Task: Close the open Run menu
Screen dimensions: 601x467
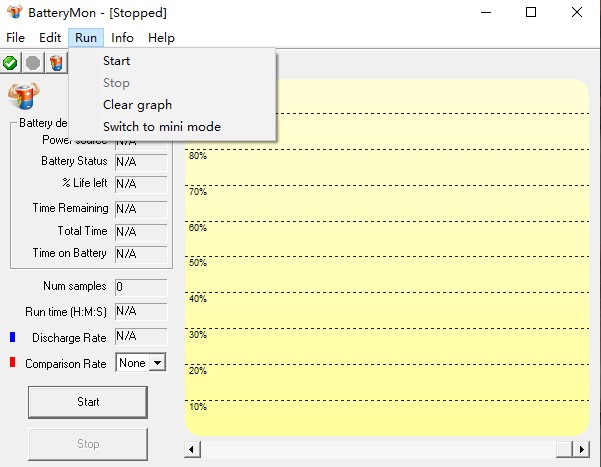Action: click(86, 38)
